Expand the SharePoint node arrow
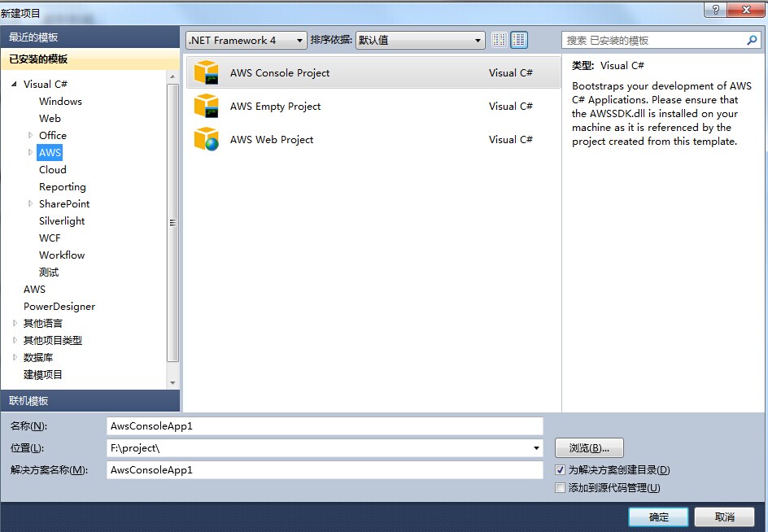768x532 pixels. (x=30, y=204)
